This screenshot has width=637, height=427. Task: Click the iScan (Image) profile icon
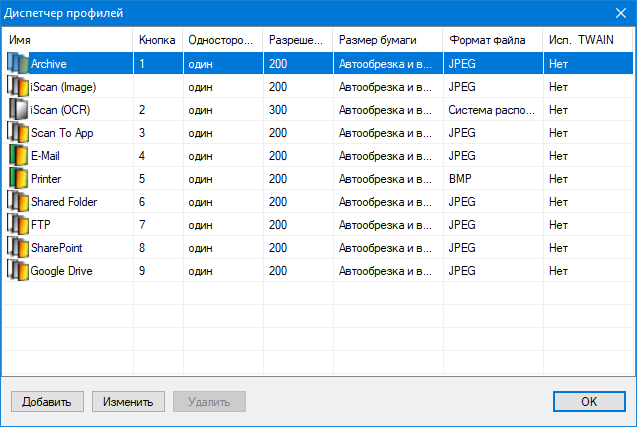click(x=18, y=86)
